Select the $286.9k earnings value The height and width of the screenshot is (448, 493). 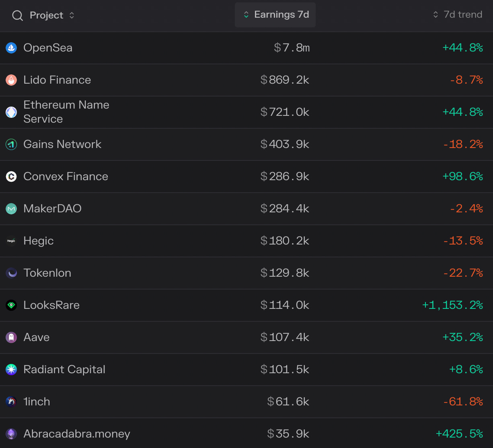click(x=285, y=177)
